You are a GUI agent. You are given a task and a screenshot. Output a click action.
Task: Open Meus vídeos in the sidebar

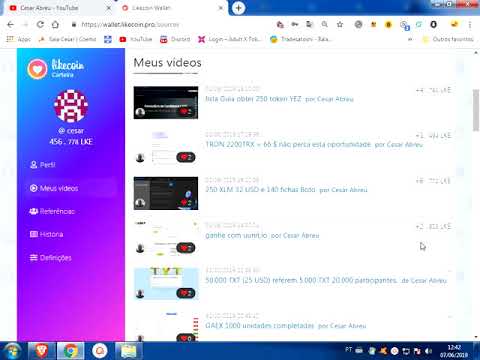click(54, 188)
